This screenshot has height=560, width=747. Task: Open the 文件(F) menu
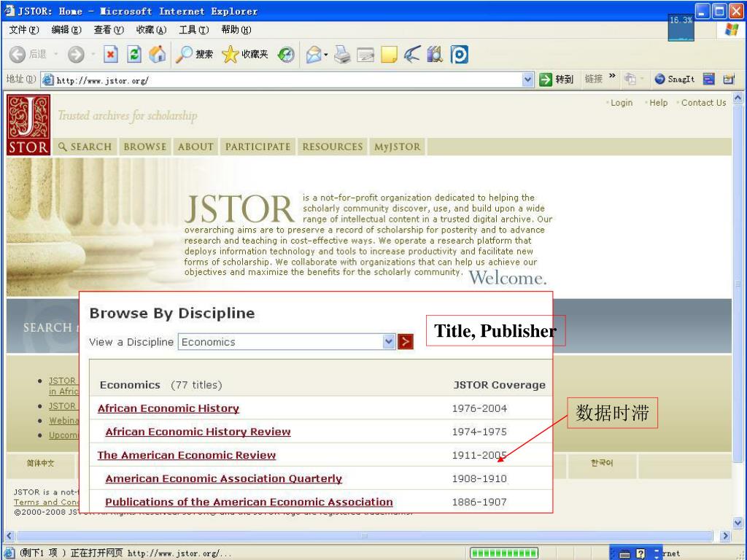(24, 29)
